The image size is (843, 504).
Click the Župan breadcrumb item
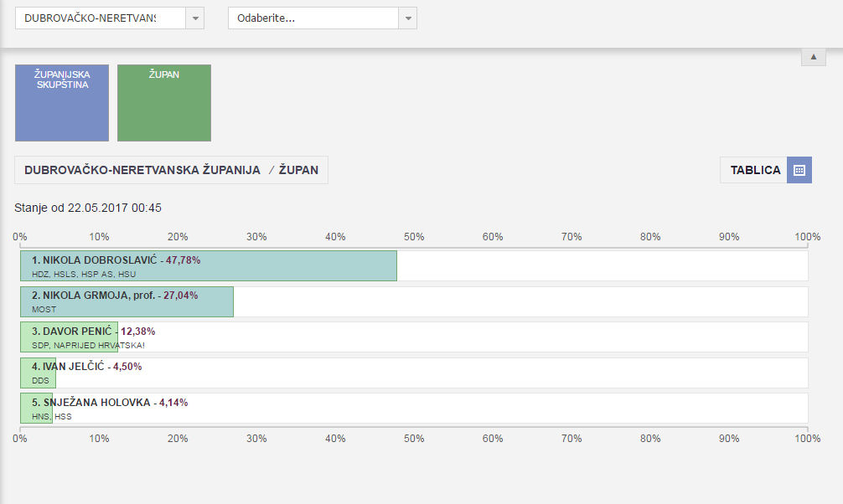298,170
